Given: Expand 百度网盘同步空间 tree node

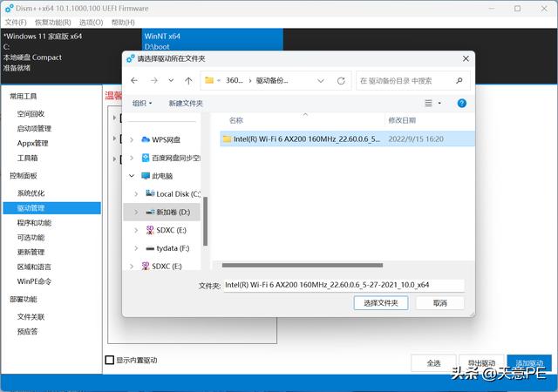Looking at the screenshot, I should coord(132,158).
